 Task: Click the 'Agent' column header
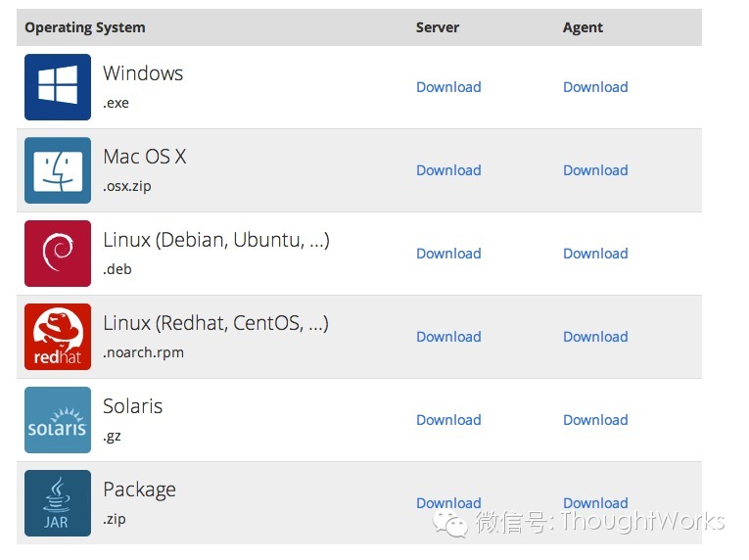583,27
